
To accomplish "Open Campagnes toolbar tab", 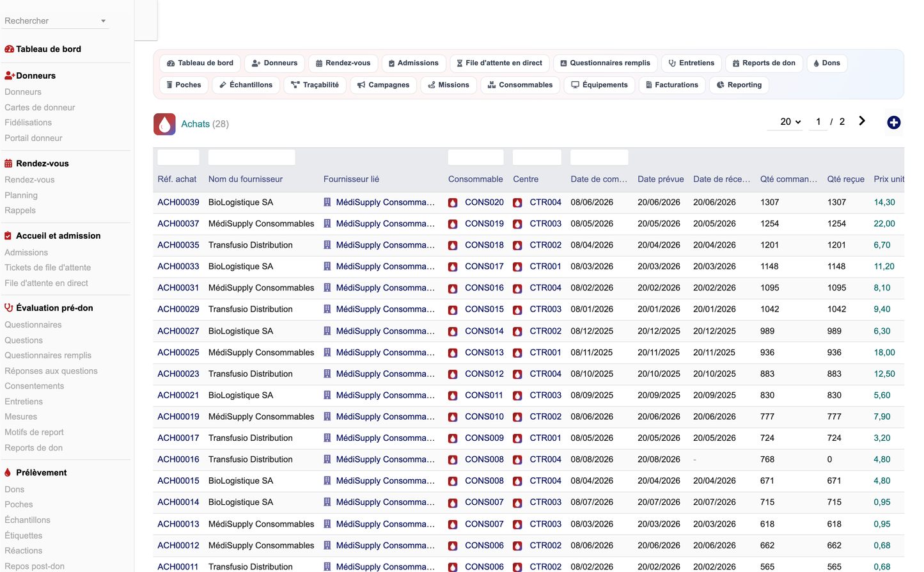I will pyautogui.click(x=383, y=85).
